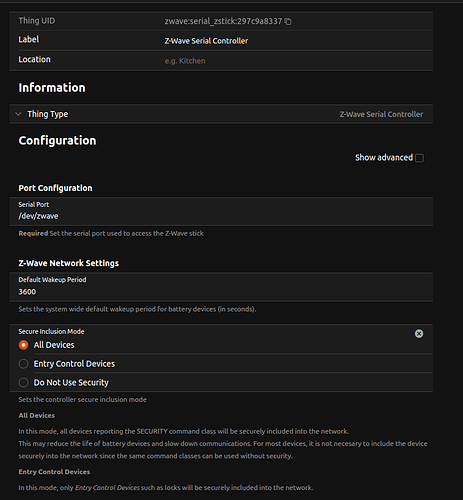This screenshot has width=463, height=500.
Task: Expand the Thing Type row chevron
Action: pos(18,114)
